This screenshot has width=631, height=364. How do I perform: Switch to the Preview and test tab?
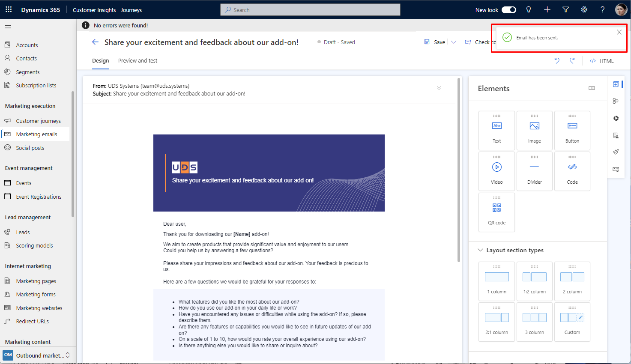click(138, 61)
